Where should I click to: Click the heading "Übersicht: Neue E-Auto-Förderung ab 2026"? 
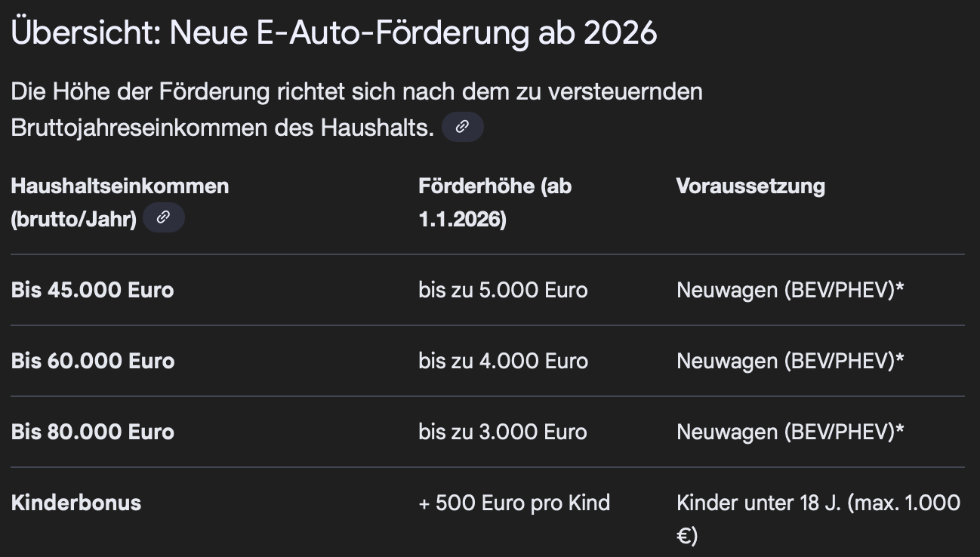334,32
